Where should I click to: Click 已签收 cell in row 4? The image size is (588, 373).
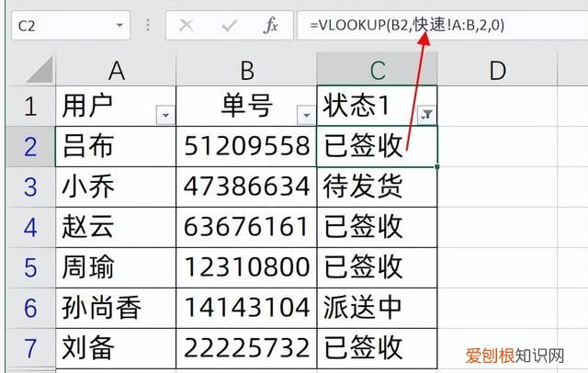coord(378,227)
